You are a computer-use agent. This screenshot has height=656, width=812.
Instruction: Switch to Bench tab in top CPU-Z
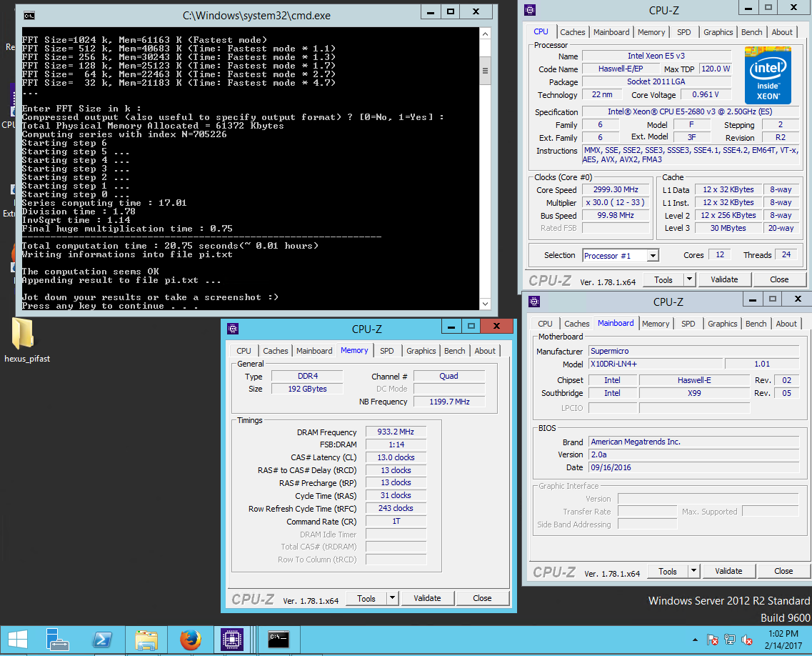click(751, 32)
